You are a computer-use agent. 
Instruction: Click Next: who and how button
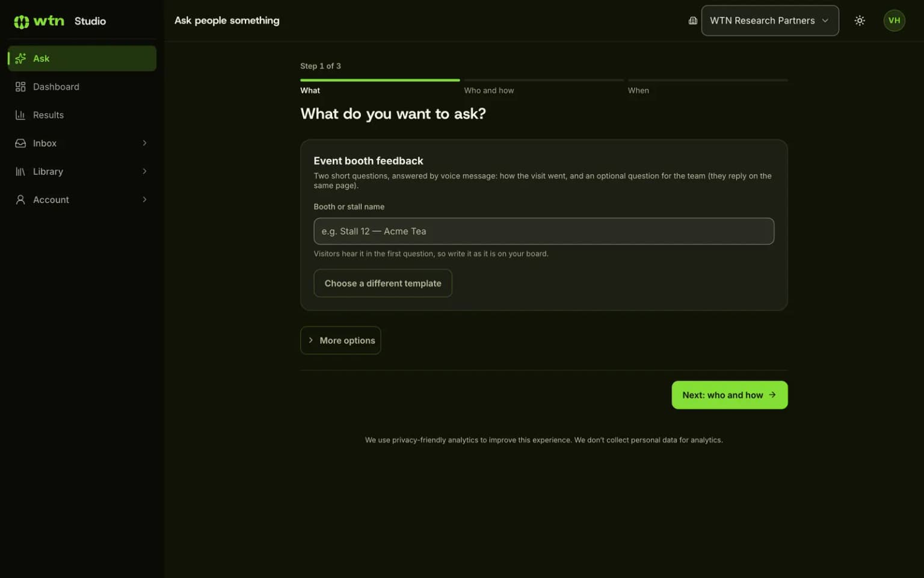(730, 395)
